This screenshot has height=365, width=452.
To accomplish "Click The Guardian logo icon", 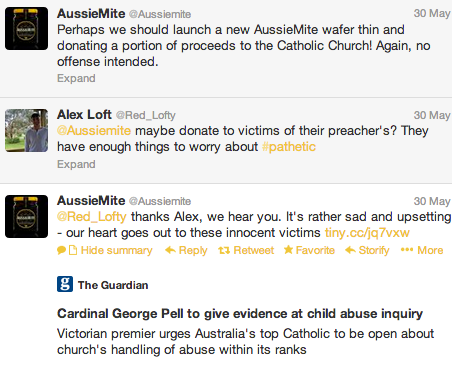I will [x=65, y=284].
